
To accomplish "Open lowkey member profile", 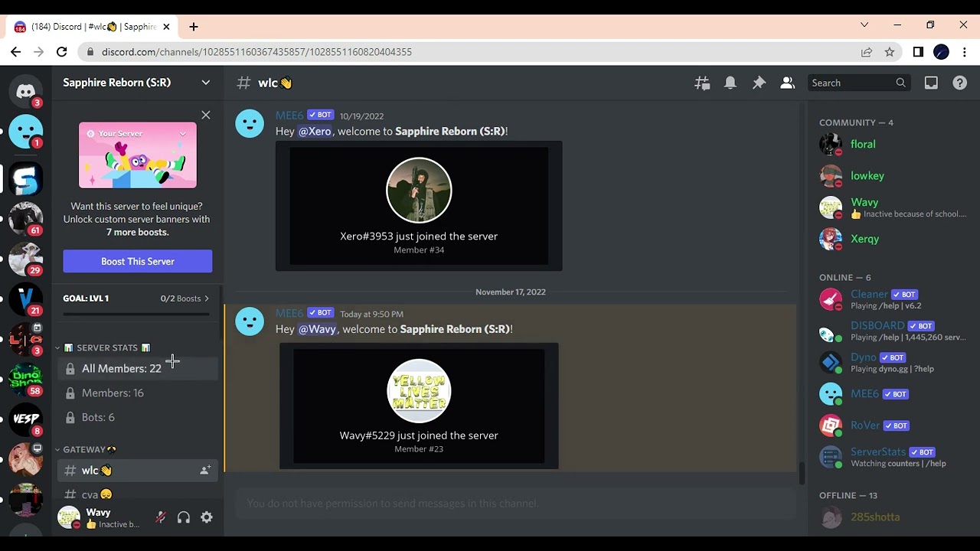I will [x=890, y=176].
